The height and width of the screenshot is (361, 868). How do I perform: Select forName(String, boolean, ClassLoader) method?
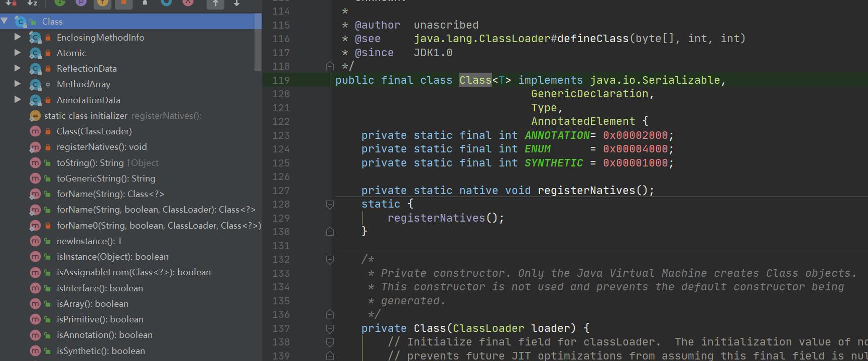(156, 210)
